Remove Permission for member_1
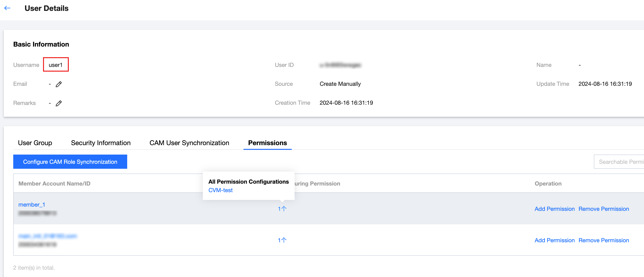Screen dimensions: 644x277 (604, 209)
